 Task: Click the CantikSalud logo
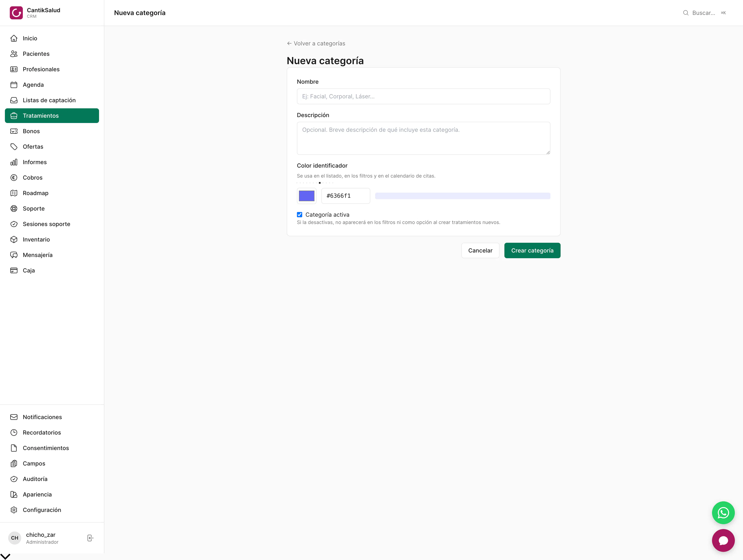pyautogui.click(x=16, y=13)
